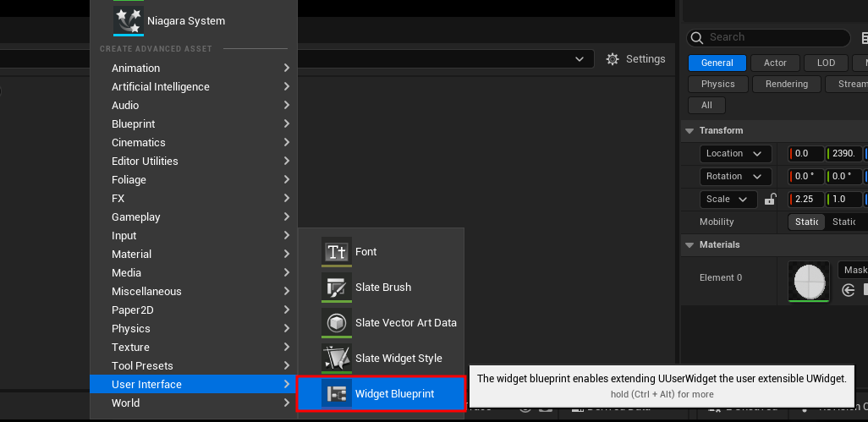Browse to material asset arrow icon

tap(848, 290)
